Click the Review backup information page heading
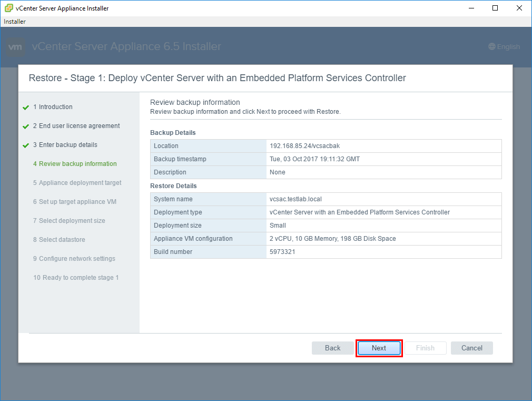The height and width of the screenshot is (401, 532). pyautogui.click(x=195, y=103)
